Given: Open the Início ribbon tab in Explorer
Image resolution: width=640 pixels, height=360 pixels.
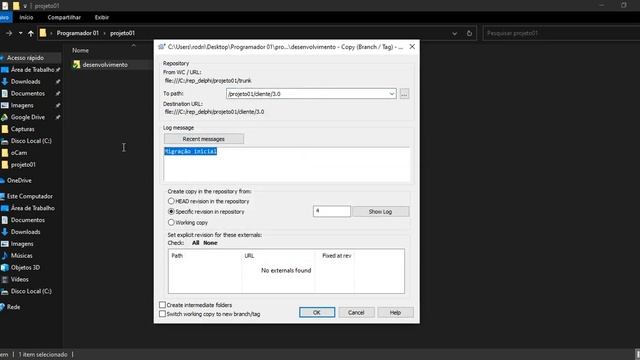Looking at the screenshot, I should 26,17.
